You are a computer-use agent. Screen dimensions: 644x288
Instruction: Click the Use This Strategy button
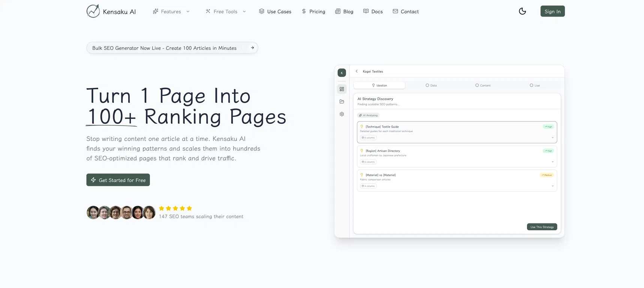(542, 227)
